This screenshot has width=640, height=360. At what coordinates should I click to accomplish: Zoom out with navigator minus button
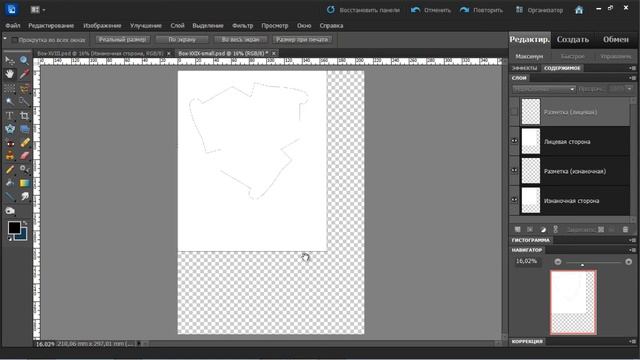(558, 262)
